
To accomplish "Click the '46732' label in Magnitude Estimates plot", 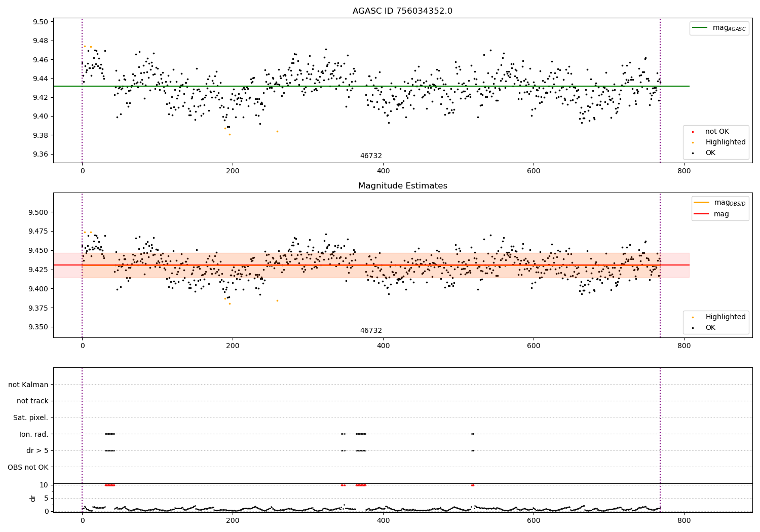I will 371,331.
